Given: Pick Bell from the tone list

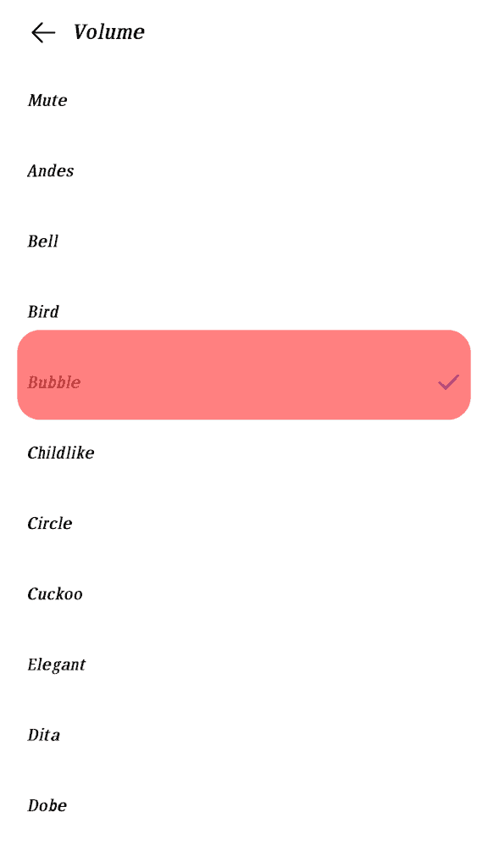Looking at the screenshot, I should point(43,241).
